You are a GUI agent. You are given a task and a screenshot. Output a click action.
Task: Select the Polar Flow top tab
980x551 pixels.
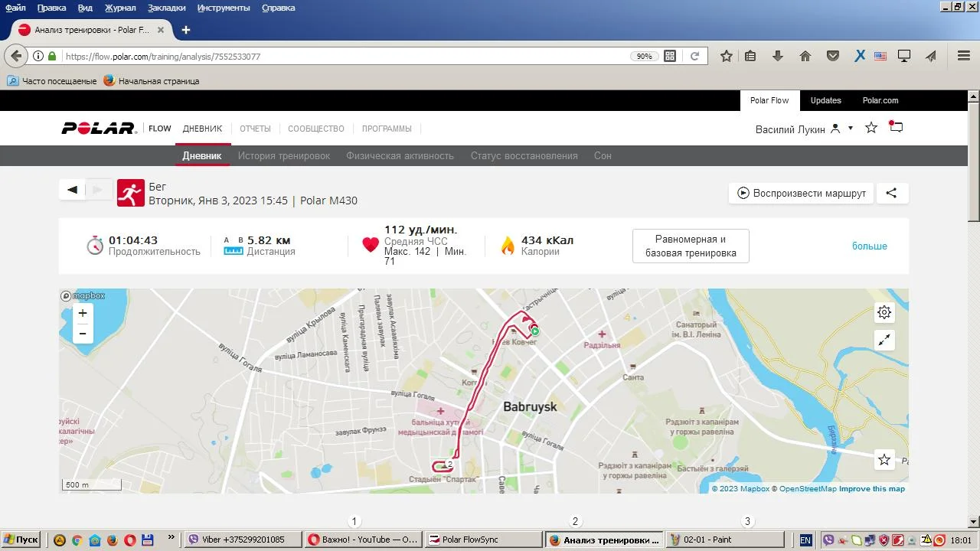[769, 100]
